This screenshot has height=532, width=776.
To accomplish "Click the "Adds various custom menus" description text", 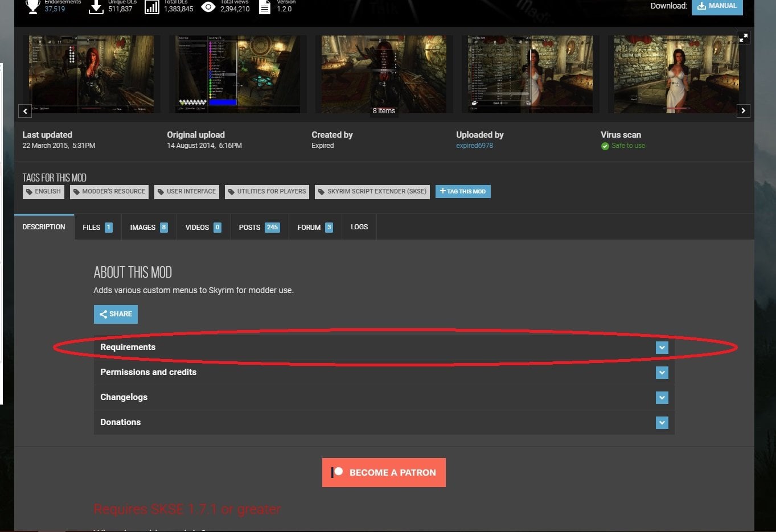I will point(194,290).
